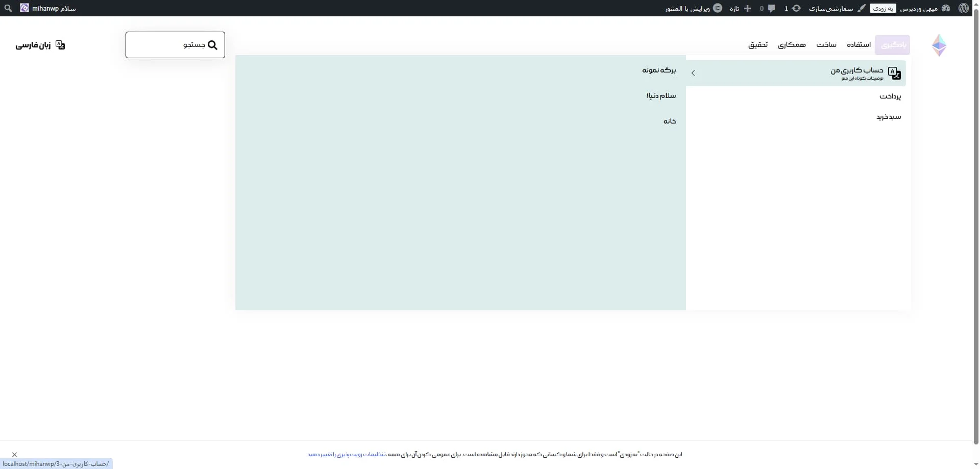
Task: Open the Customizer via the brush سفارشی‌سازی icon
Action: point(861,8)
